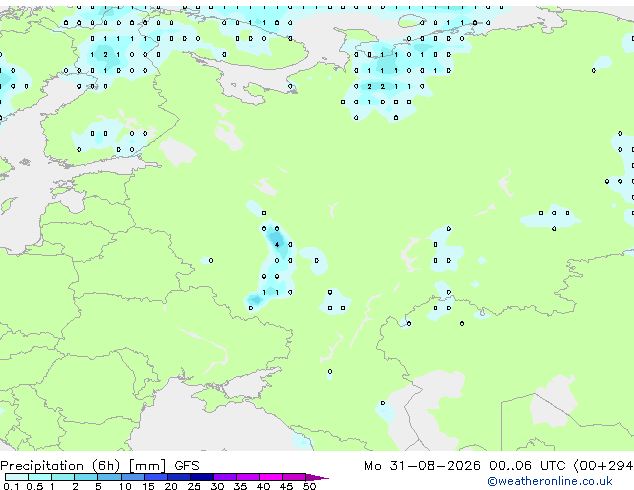Click legend scale label '45'
The image size is (634, 490).
[x=286, y=486]
